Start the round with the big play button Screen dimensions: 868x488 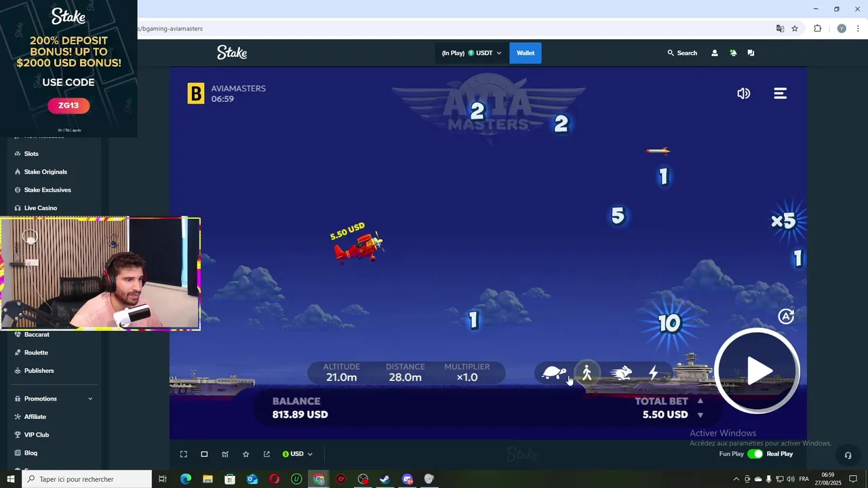757,371
